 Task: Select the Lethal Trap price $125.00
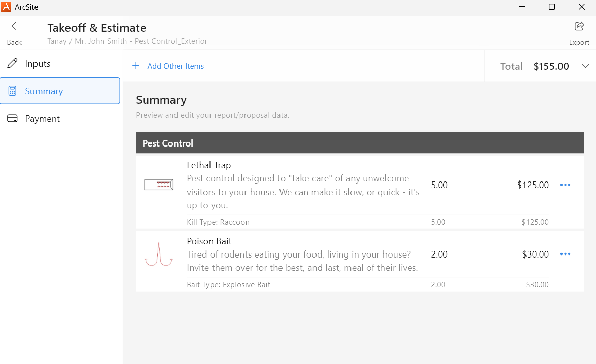click(x=533, y=185)
